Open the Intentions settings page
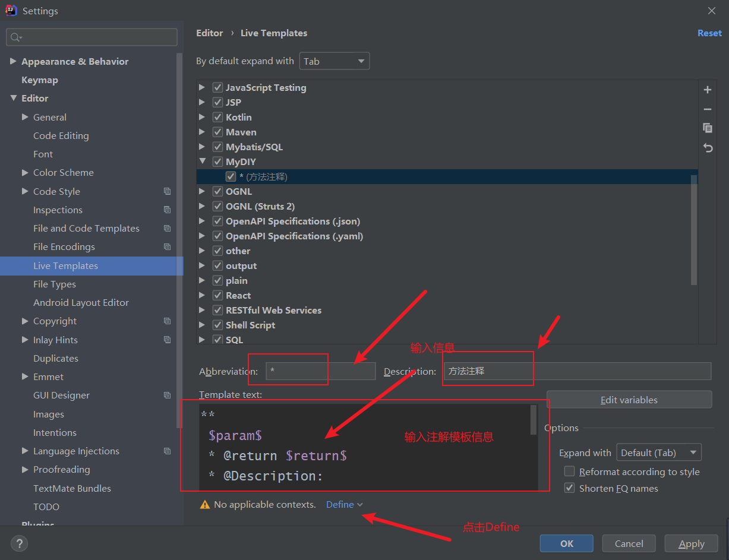This screenshot has width=729, height=560. [55, 432]
